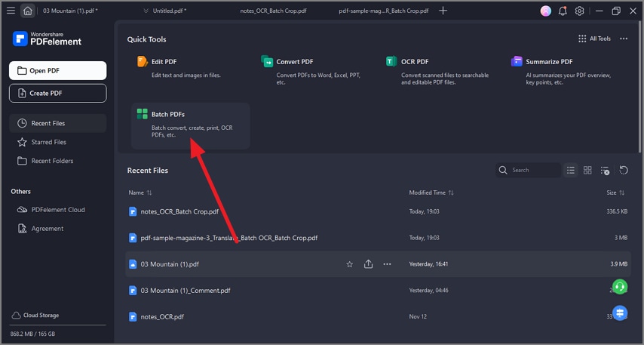Click the share icon for 03 Mountain (1).pdf
The width and height of the screenshot is (644, 345).
[x=368, y=264]
